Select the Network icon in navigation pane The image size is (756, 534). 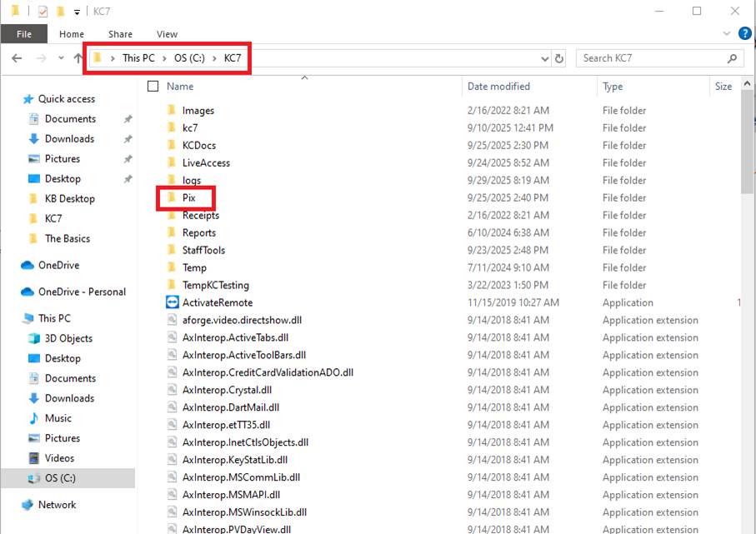point(28,505)
